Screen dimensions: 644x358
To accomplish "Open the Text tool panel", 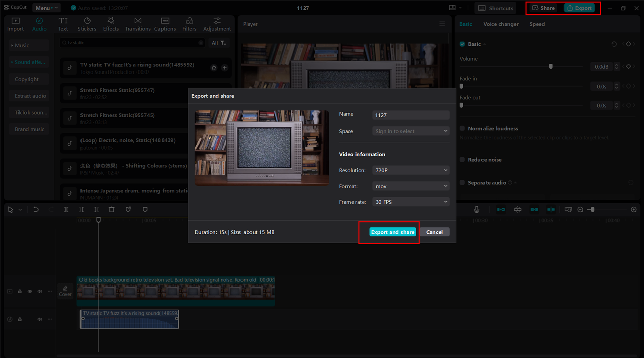I will coord(63,24).
